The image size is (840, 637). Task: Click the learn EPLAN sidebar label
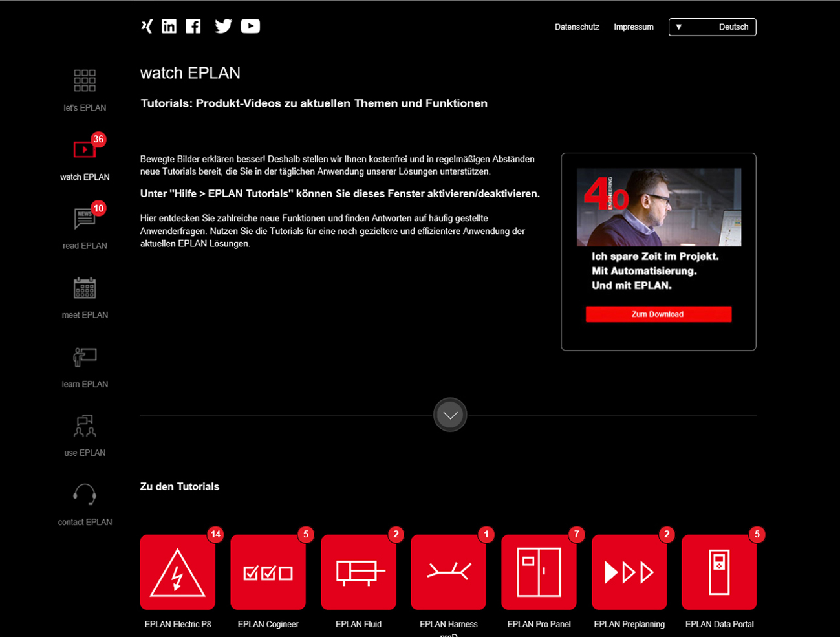tap(85, 384)
